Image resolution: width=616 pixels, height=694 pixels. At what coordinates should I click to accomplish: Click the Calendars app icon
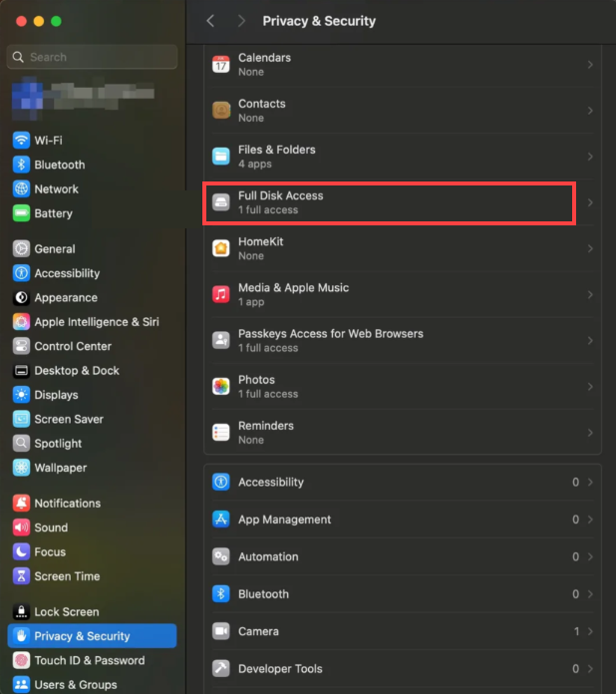coord(221,65)
